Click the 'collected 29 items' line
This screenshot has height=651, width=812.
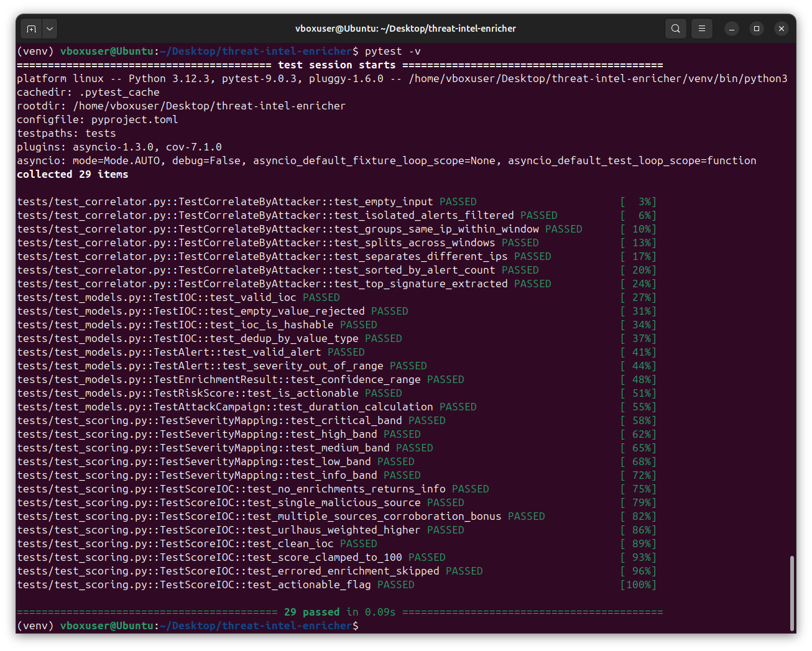click(x=73, y=174)
